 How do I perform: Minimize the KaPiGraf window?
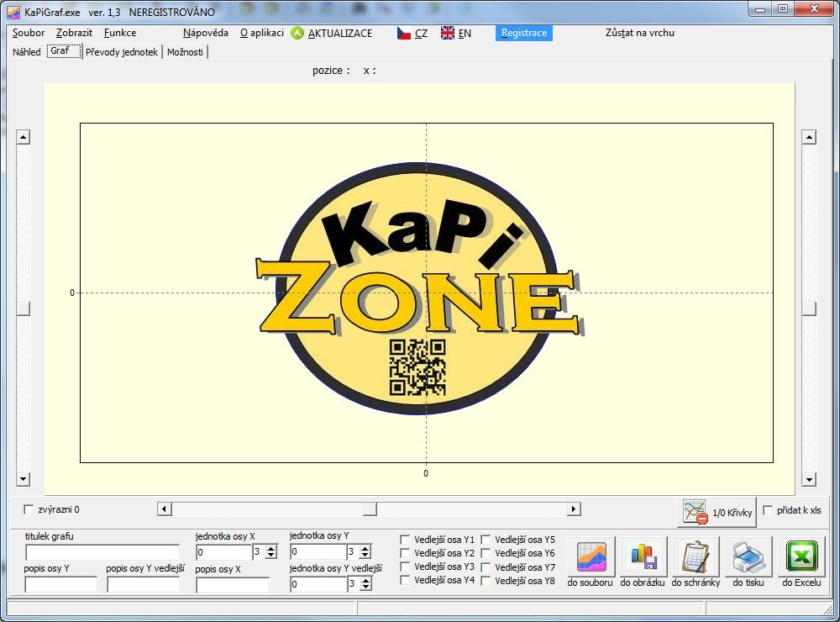[760, 8]
